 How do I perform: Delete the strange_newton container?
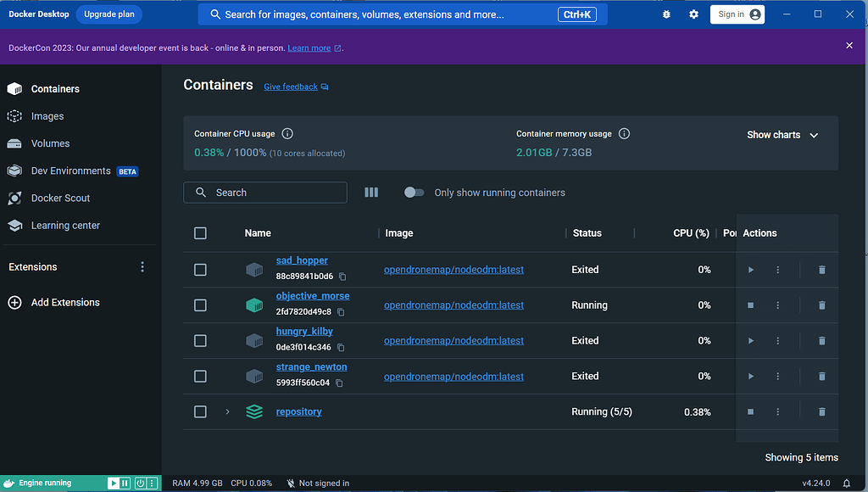click(x=821, y=376)
